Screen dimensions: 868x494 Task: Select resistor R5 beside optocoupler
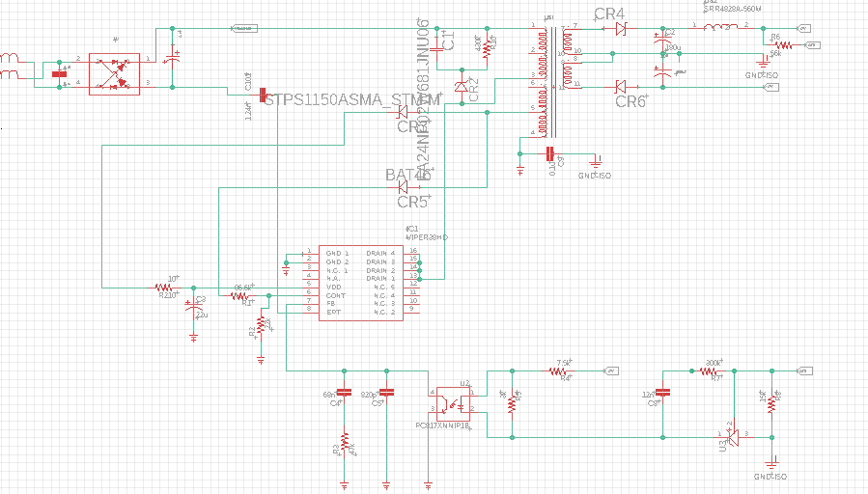click(512, 404)
